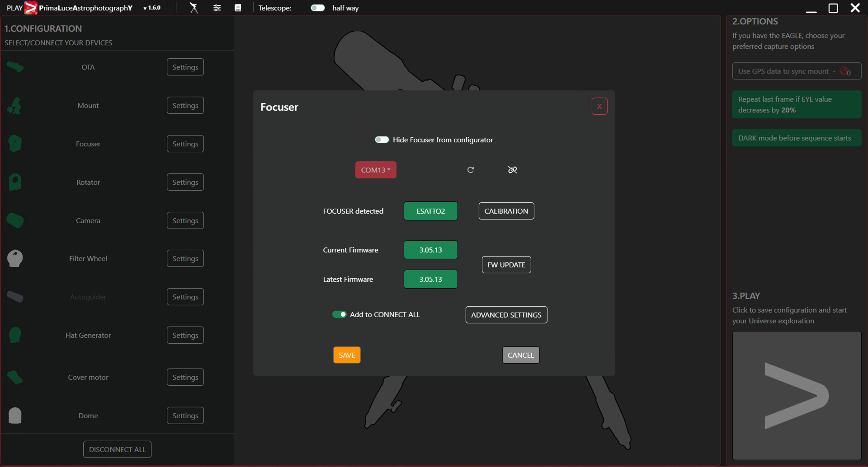This screenshot has height=467, width=868.
Task: Click the Autoguider device icon
Action: (x=15, y=297)
